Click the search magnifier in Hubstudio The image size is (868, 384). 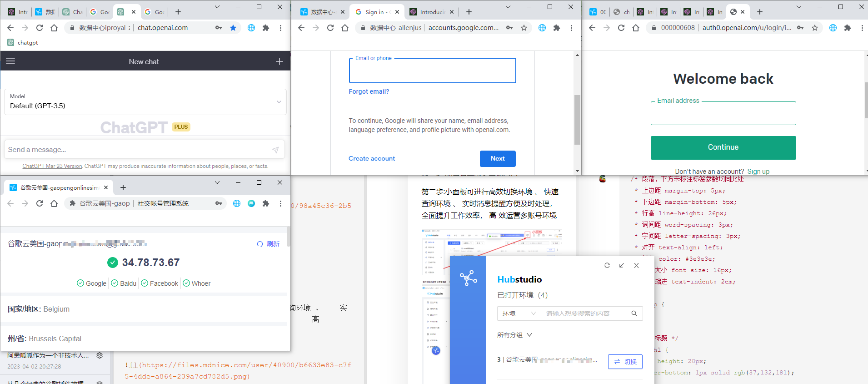(x=634, y=313)
